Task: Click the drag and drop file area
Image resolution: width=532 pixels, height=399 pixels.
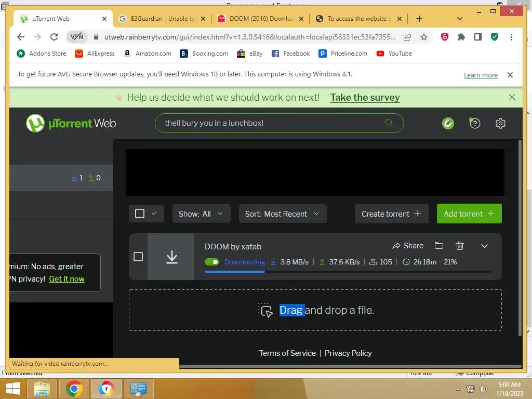Action: point(315,310)
